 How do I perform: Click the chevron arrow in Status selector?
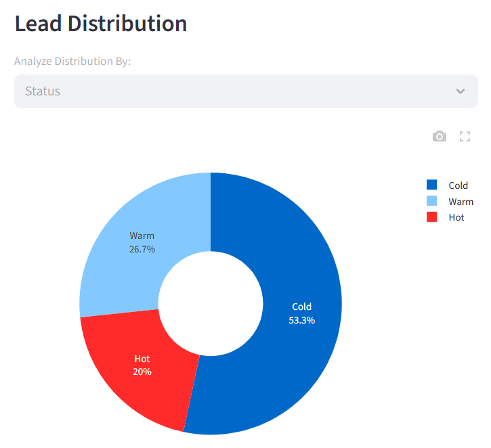click(x=461, y=91)
